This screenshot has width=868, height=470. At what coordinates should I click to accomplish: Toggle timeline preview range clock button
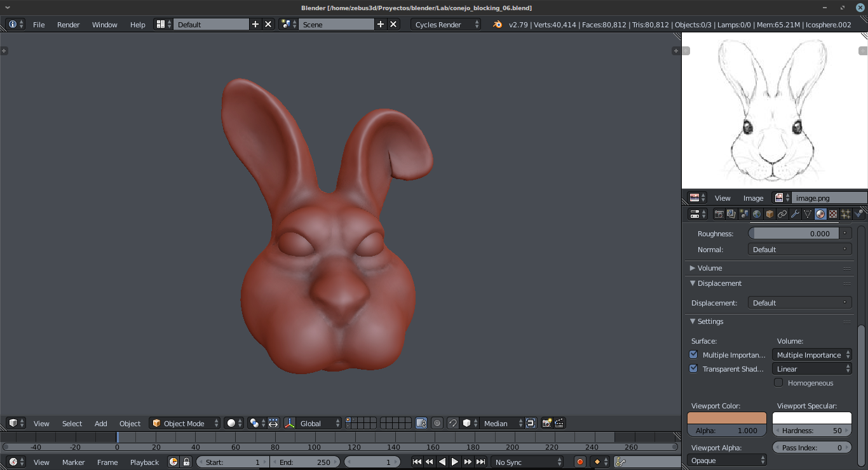(x=173, y=462)
